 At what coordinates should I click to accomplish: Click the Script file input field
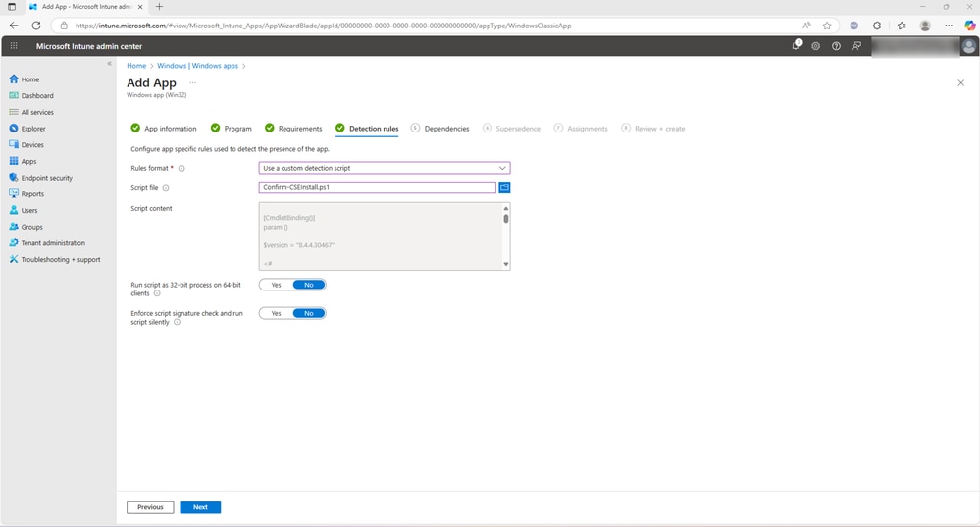click(x=377, y=187)
